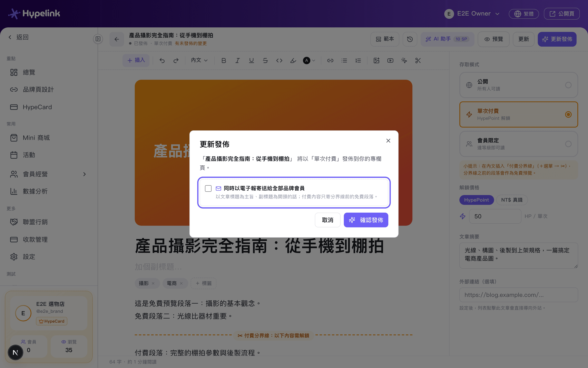588x368 pixels.
Task: Click 確認發佈 to confirm publishing
Action: tap(366, 220)
